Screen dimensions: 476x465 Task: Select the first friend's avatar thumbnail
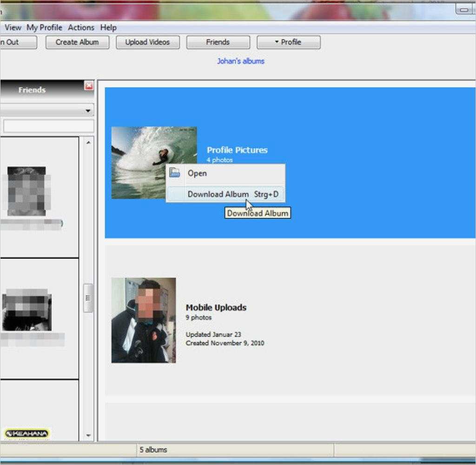pos(26,191)
